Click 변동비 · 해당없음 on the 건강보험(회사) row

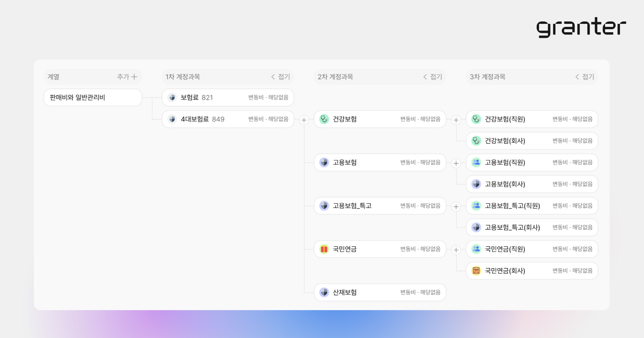pos(573,141)
